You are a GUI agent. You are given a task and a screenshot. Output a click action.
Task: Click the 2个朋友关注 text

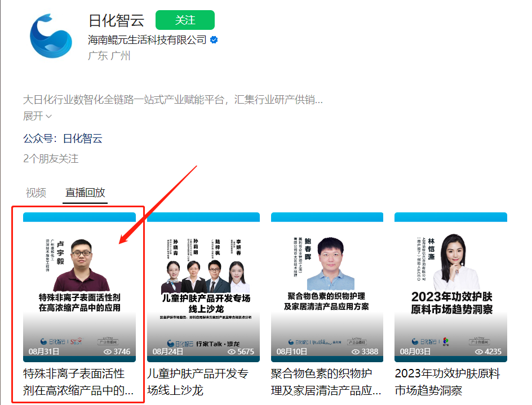pos(51,159)
